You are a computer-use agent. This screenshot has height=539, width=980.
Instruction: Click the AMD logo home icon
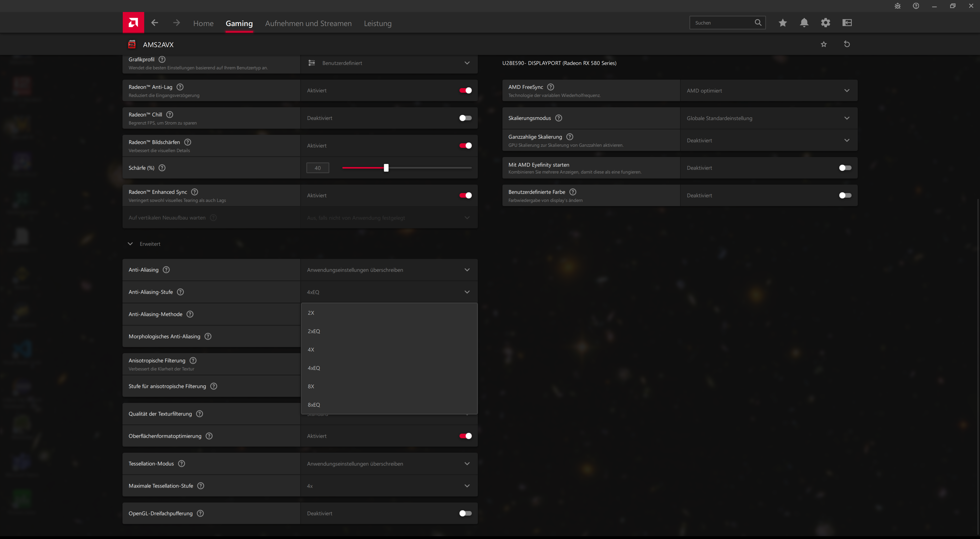[x=133, y=22]
